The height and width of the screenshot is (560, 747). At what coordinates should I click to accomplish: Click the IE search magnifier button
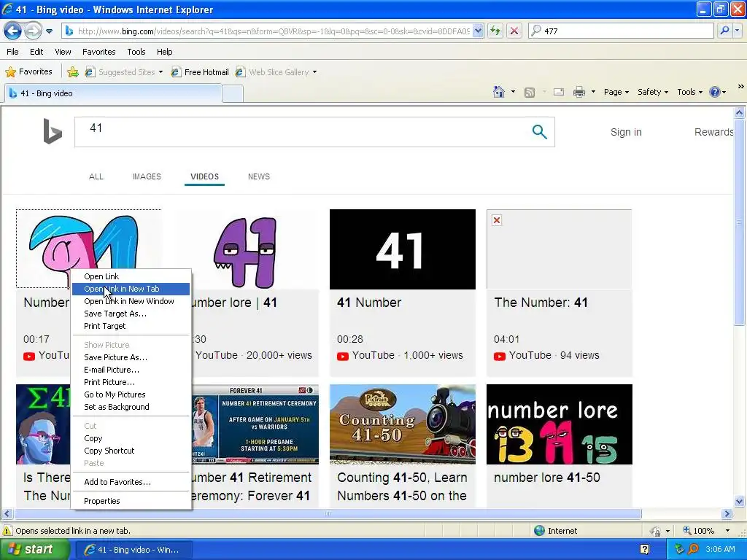[x=724, y=31]
